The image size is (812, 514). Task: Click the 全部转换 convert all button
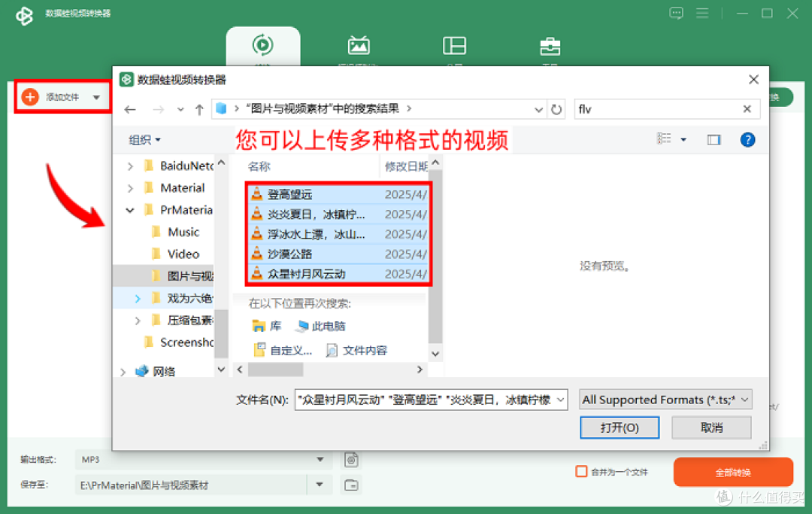[x=733, y=472]
